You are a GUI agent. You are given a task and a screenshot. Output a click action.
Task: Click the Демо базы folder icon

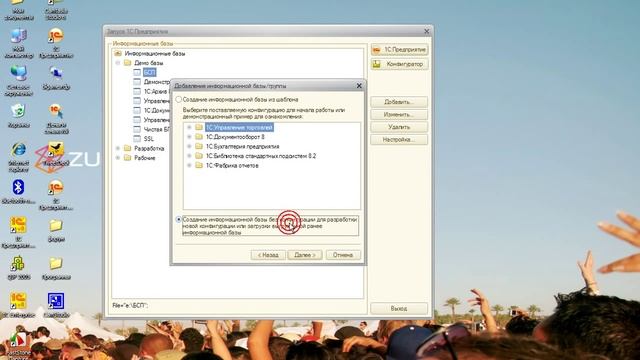(x=127, y=63)
